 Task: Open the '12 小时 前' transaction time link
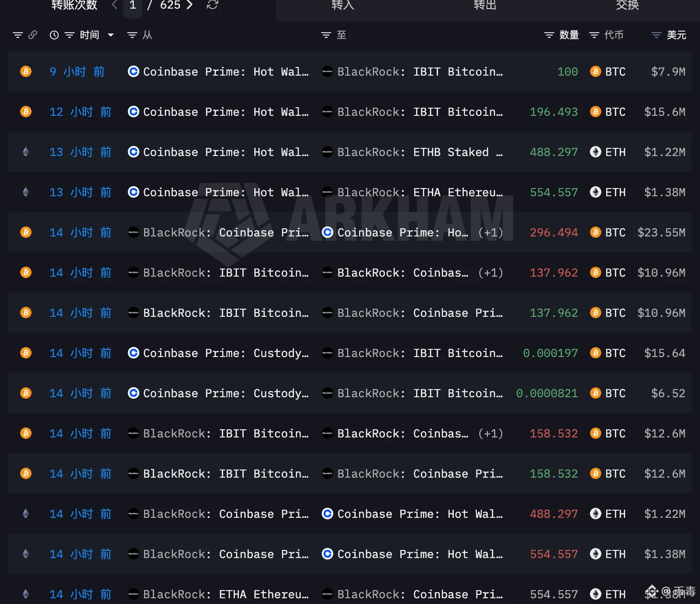pos(80,112)
